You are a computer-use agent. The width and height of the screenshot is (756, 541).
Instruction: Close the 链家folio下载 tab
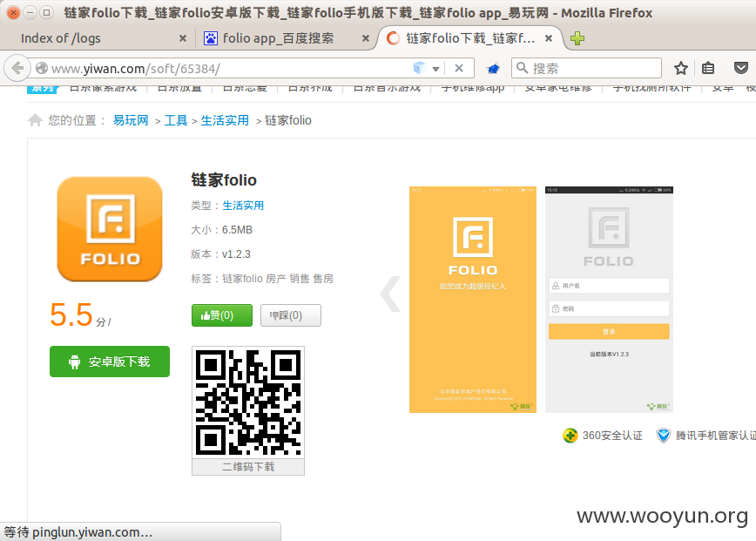(548, 38)
